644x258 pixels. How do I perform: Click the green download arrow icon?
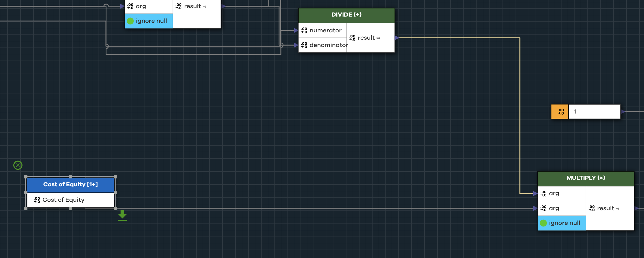click(122, 215)
